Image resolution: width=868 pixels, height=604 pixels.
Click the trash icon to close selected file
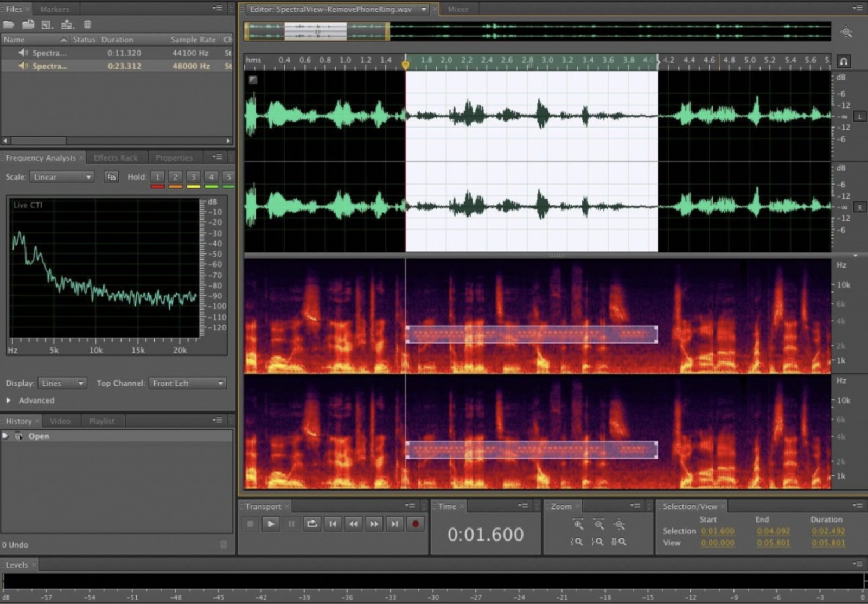(87, 24)
